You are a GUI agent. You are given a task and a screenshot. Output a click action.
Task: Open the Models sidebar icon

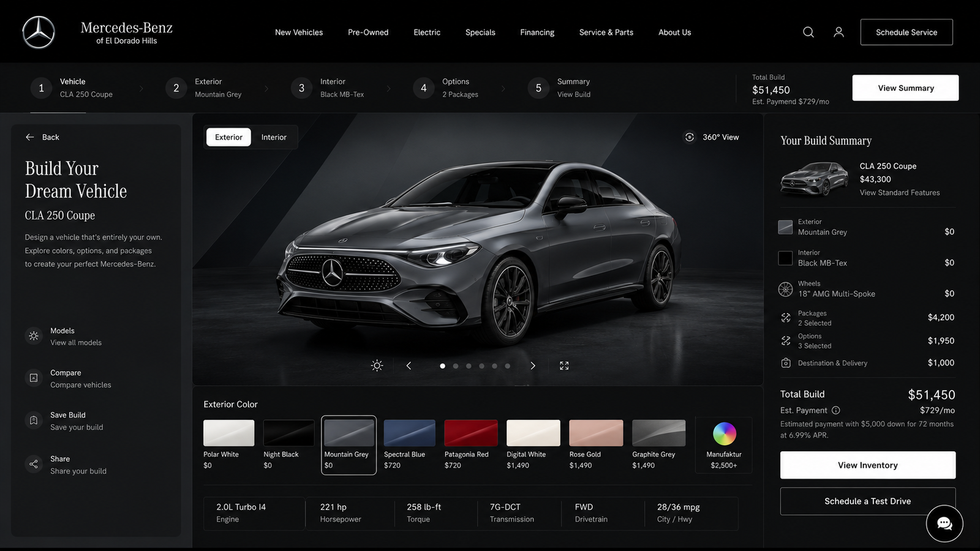tap(34, 336)
